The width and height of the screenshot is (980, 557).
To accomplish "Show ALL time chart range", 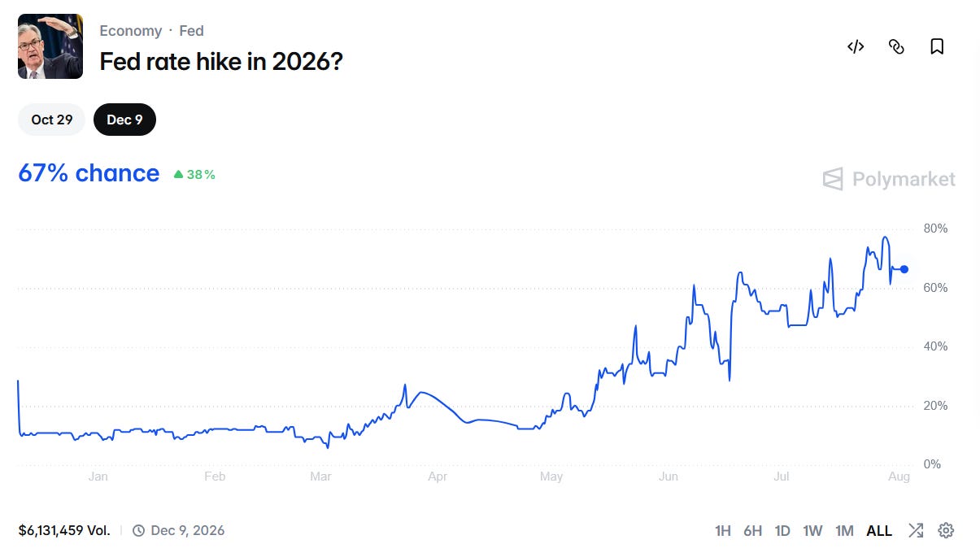I will [879, 531].
